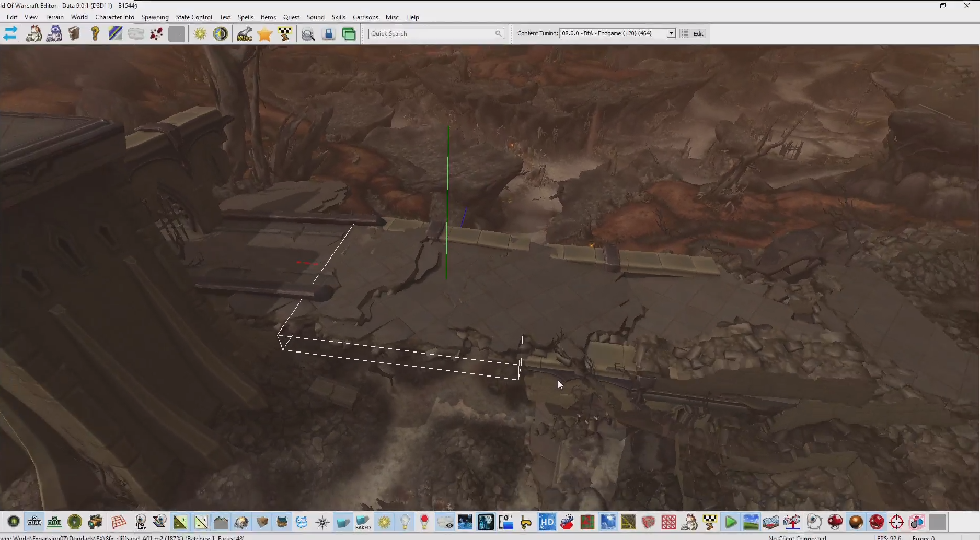Viewport: 980px width, 540px height.
Task: Click the red crosshair target icon
Action: pyautogui.click(x=896, y=521)
